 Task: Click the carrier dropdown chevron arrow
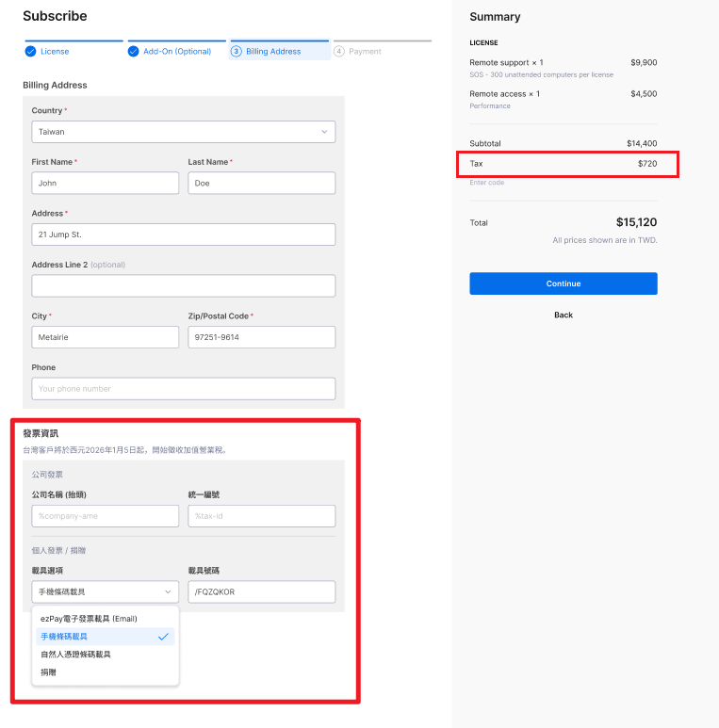tap(168, 592)
